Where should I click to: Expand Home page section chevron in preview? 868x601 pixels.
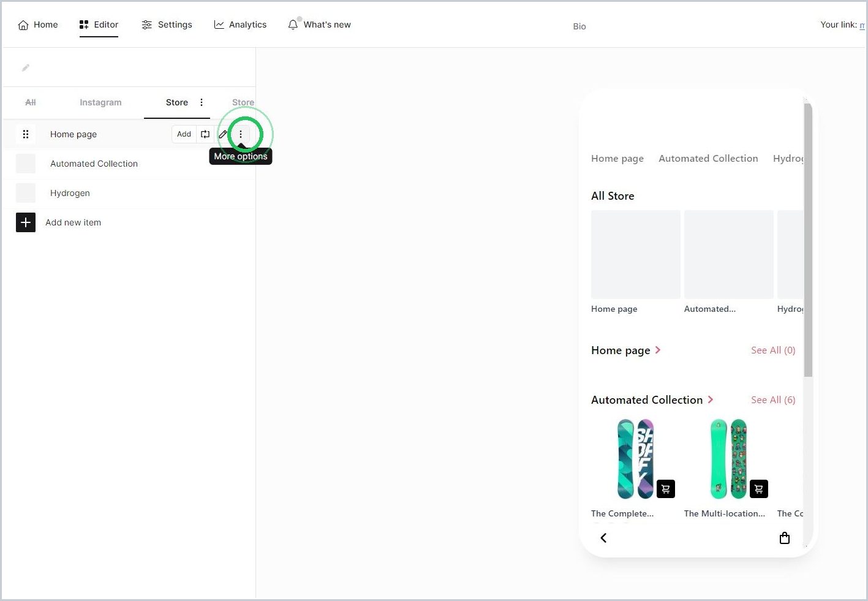tap(658, 350)
